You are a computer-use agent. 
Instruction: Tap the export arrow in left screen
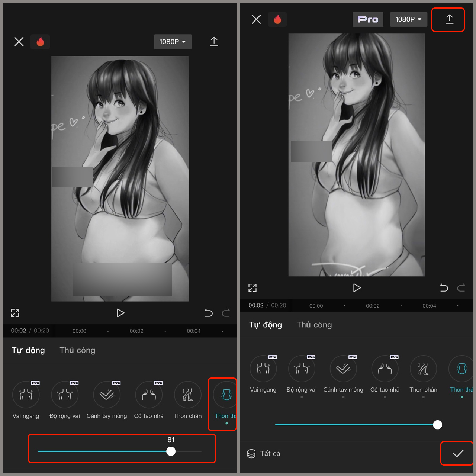(x=214, y=41)
